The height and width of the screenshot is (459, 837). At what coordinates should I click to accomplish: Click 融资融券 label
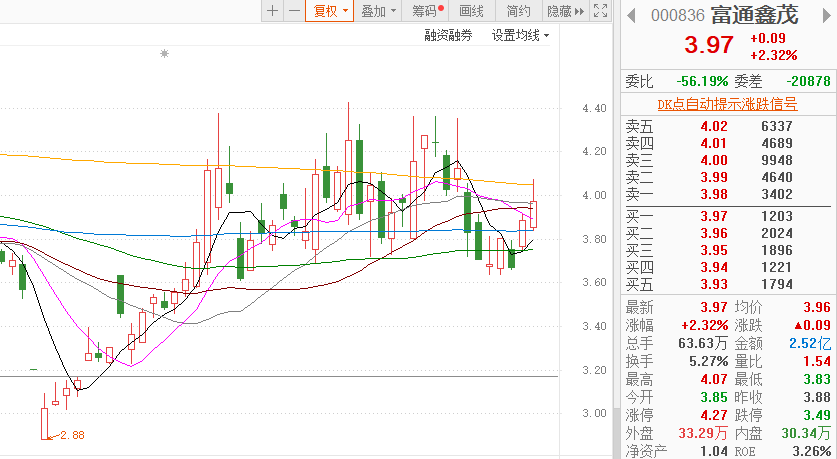point(448,36)
